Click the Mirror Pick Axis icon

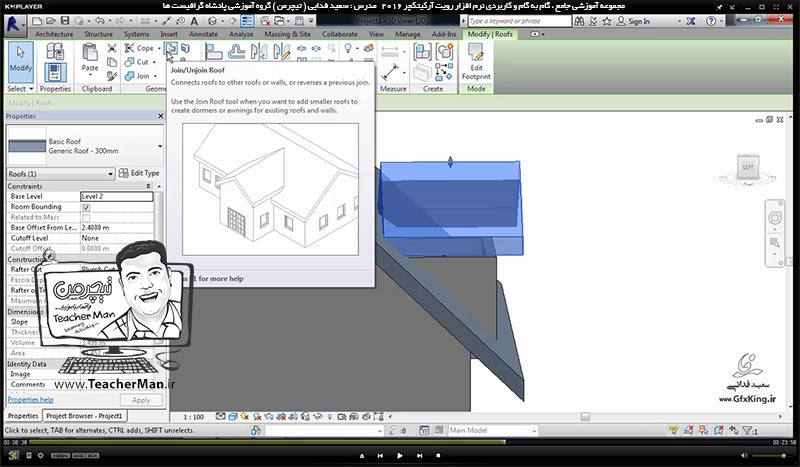(x=259, y=52)
